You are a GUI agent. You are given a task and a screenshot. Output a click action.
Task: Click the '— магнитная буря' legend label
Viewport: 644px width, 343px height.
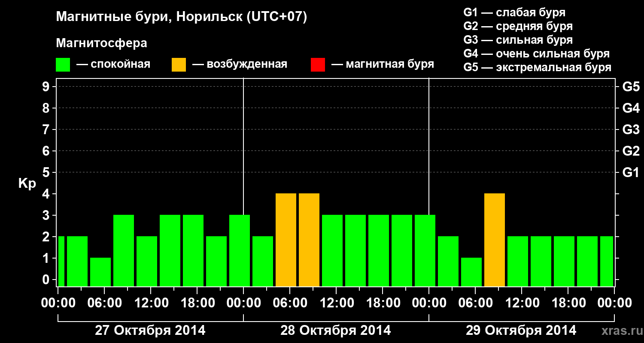(383, 65)
